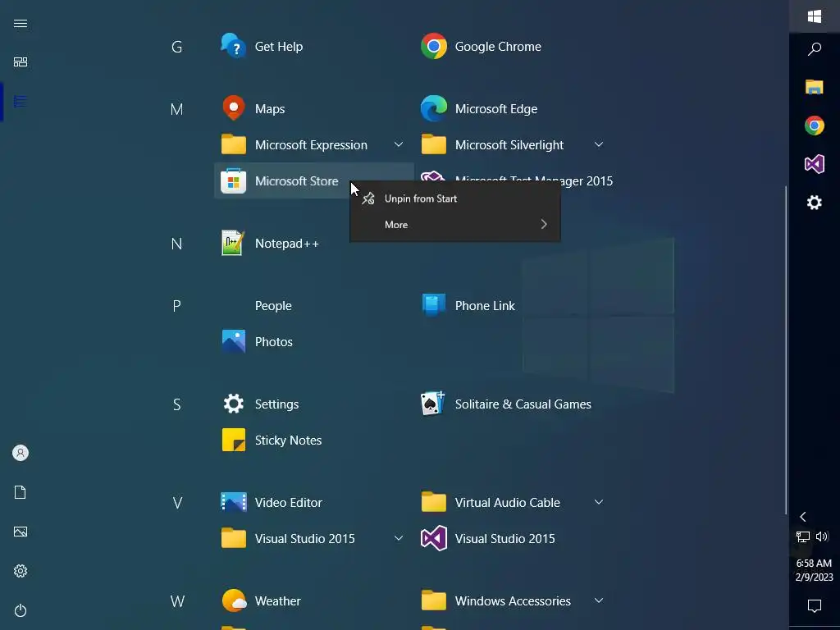
Task: Expand the Microsoft Silverlight folder chevron
Action: click(599, 144)
